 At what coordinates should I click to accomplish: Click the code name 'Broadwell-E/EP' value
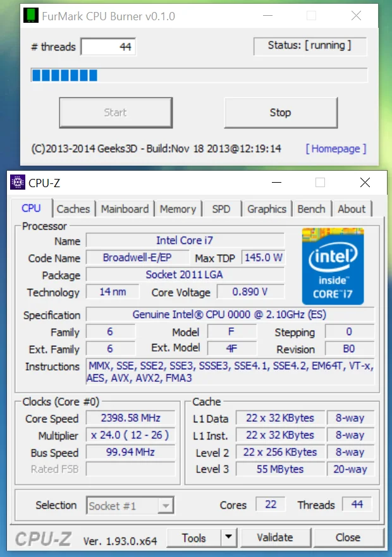coord(138,257)
